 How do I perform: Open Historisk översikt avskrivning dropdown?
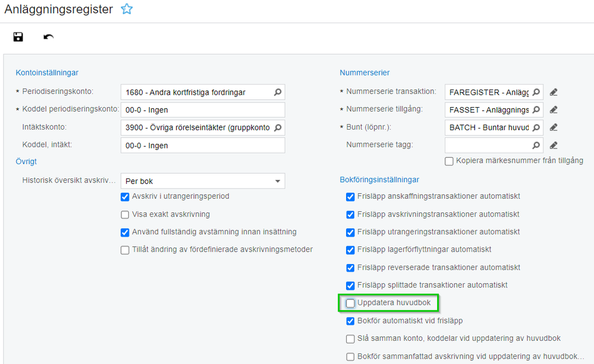point(203,181)
